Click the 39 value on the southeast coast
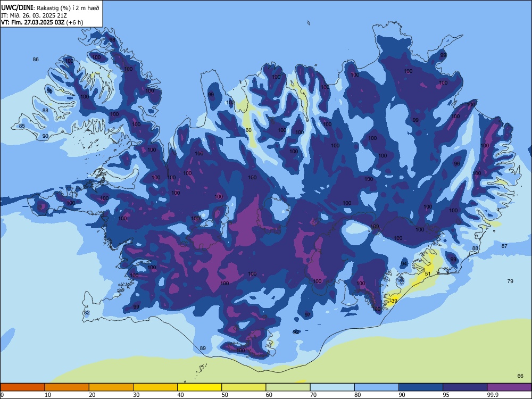 [394, 301]
